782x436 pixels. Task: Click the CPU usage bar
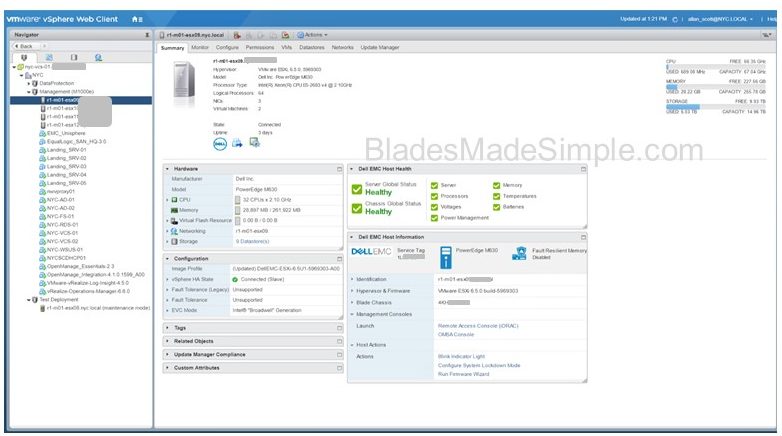pos(716,66)
